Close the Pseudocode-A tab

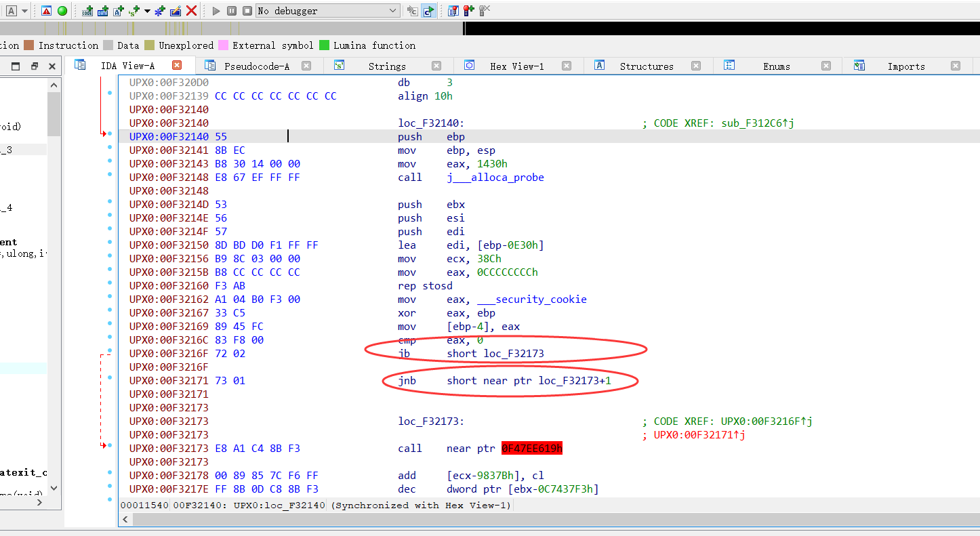[x=306, y=66]
